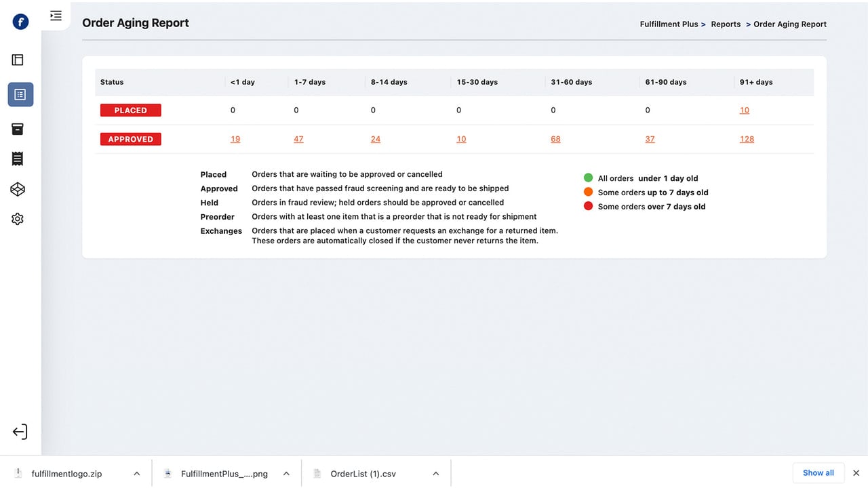
Task: Click the Preorder legend label
Action: point(218,217)
